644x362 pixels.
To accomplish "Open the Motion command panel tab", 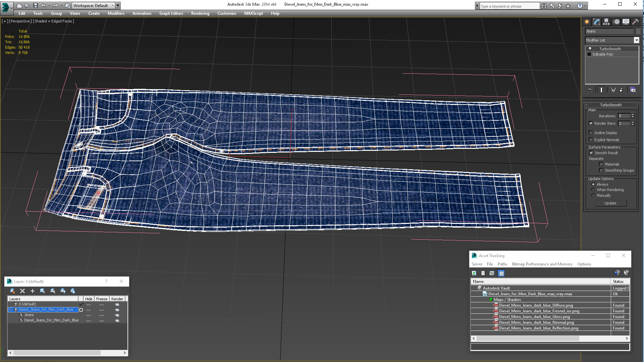I will (x=616, y=22).
